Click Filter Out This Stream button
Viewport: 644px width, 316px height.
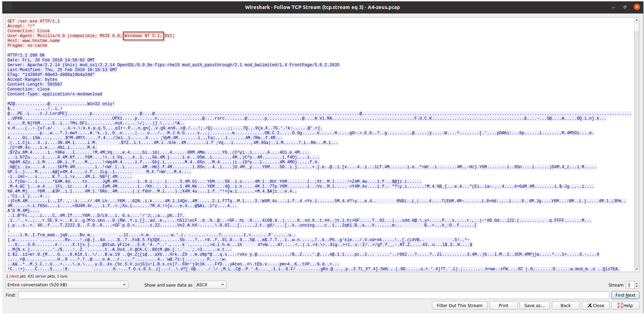tap(459, 305)
